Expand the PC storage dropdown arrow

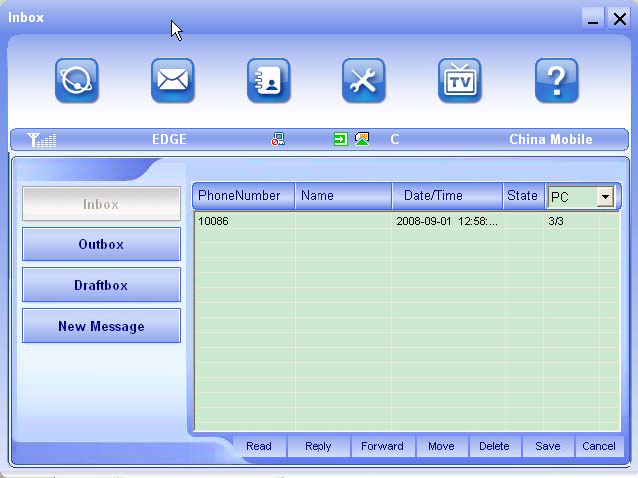(605, 197)
